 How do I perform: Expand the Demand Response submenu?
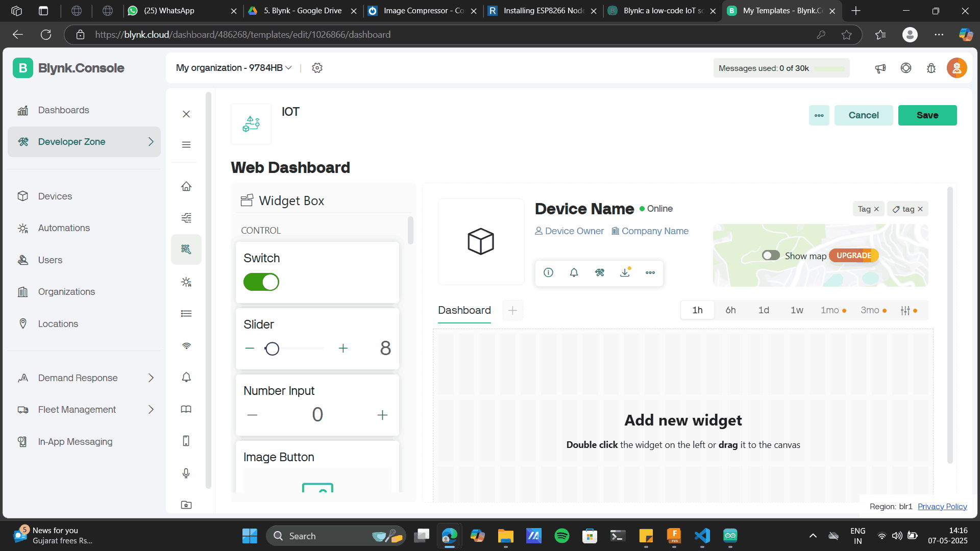[x=151, y=378]
